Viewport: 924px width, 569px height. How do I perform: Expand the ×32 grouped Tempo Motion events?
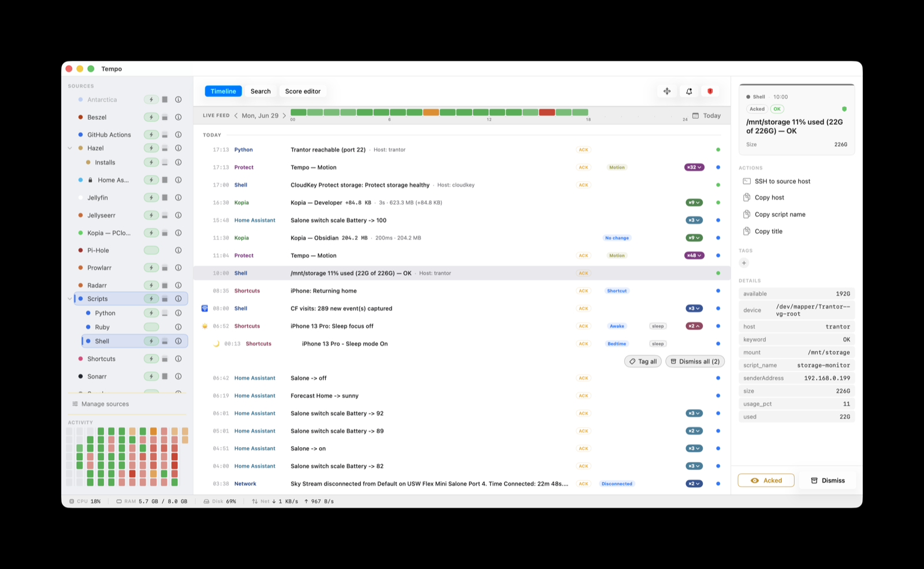pyautogui.click(x=694, y=167)
